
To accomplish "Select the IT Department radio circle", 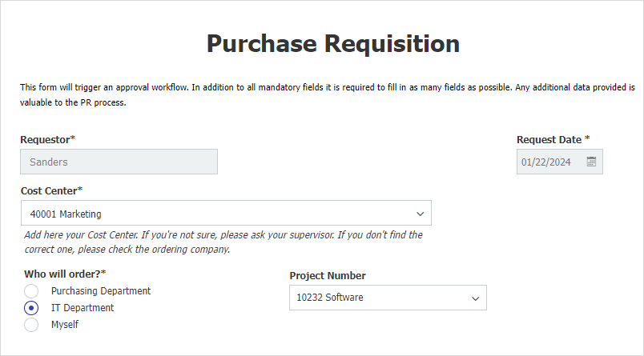I will click(x=31, y=308).
